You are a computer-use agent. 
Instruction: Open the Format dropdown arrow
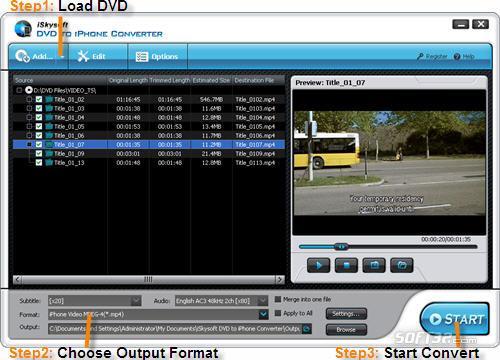263,314
